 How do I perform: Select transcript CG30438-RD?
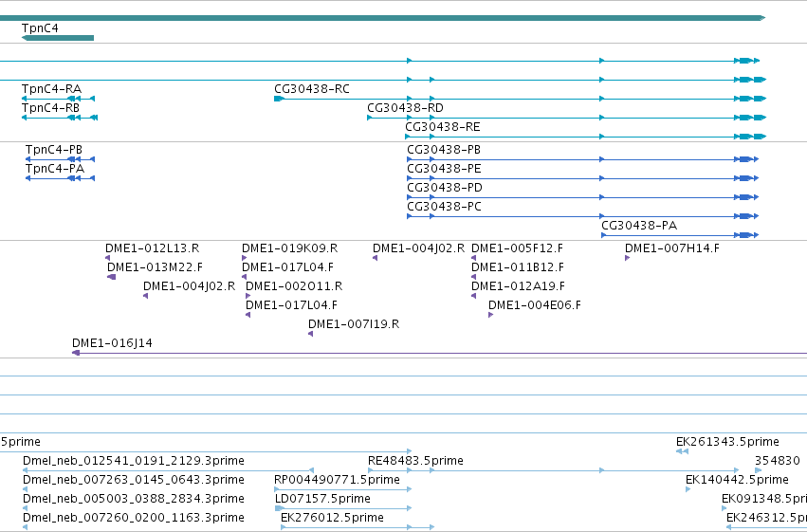coord(405,108)
